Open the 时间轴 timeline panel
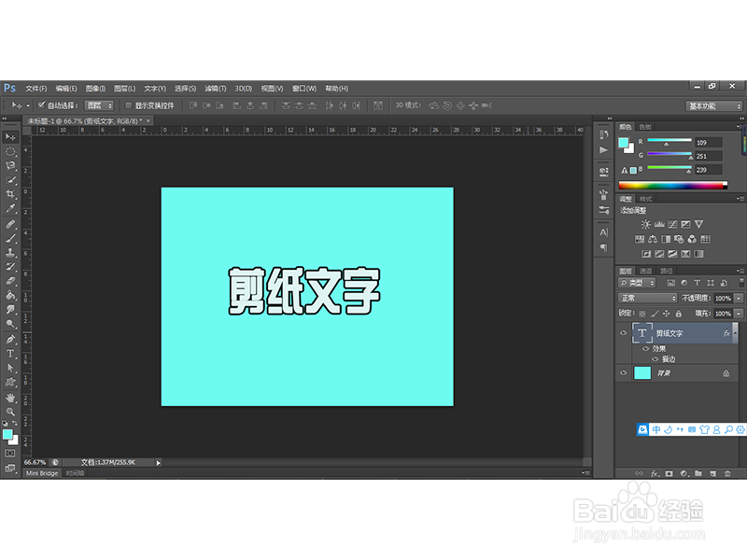Screen dimensions: 747x560 click(x=75, y=473)
